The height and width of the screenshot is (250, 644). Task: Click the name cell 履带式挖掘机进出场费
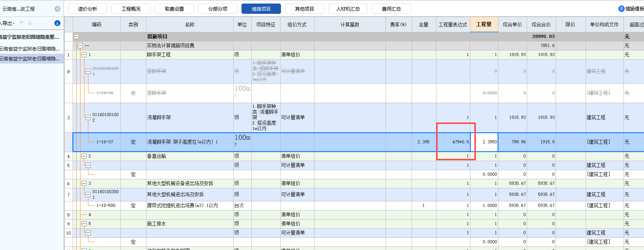click(x=190, y=205)
